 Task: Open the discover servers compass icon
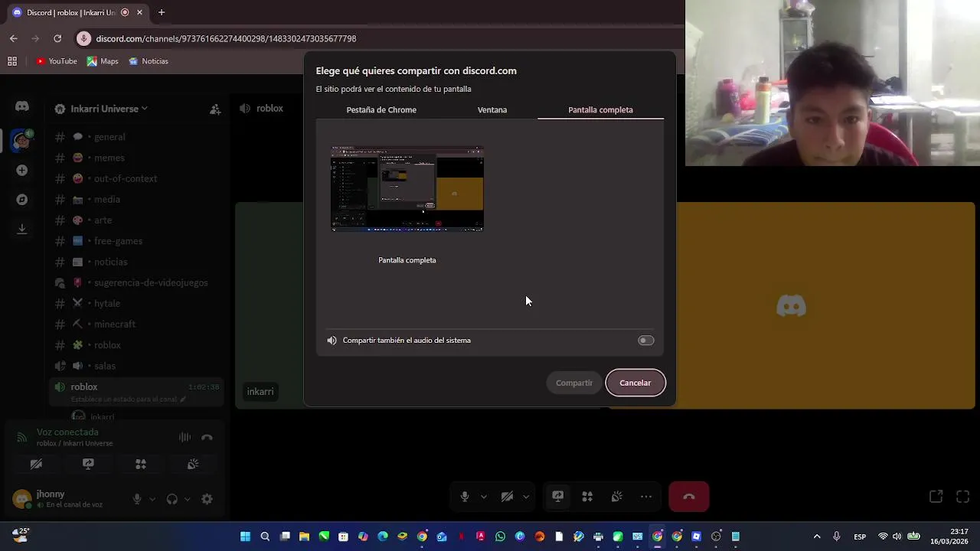(21, 199)
